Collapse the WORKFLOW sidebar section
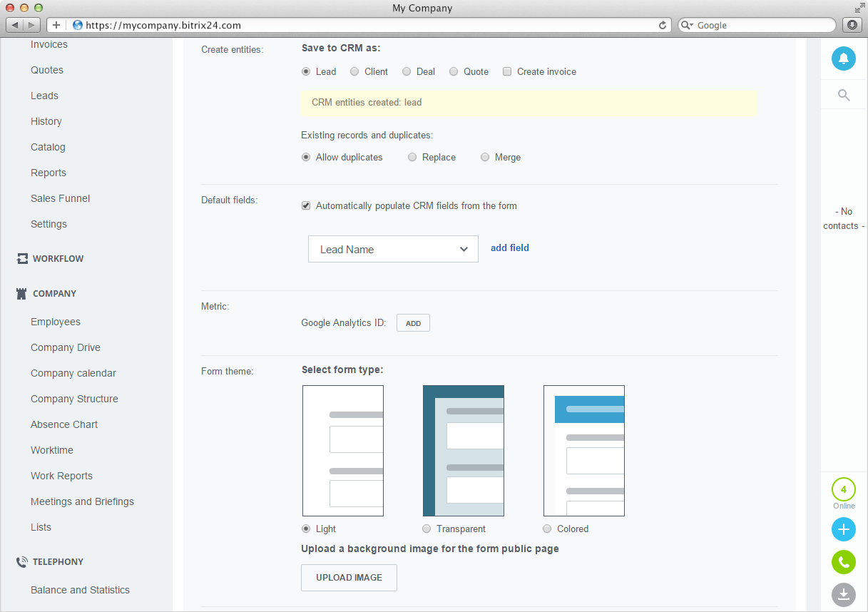Image resolution: width=868 pixels, height=612 pixels. click(58, 259)
